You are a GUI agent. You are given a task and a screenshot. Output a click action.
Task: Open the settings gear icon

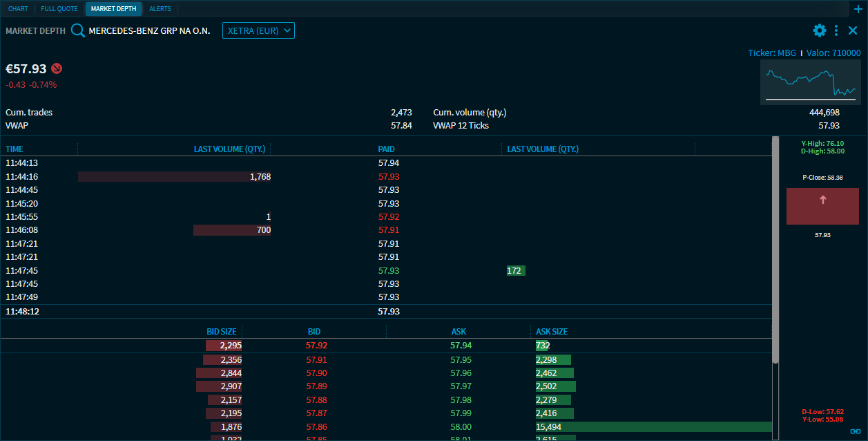click(x=819, y=30)
